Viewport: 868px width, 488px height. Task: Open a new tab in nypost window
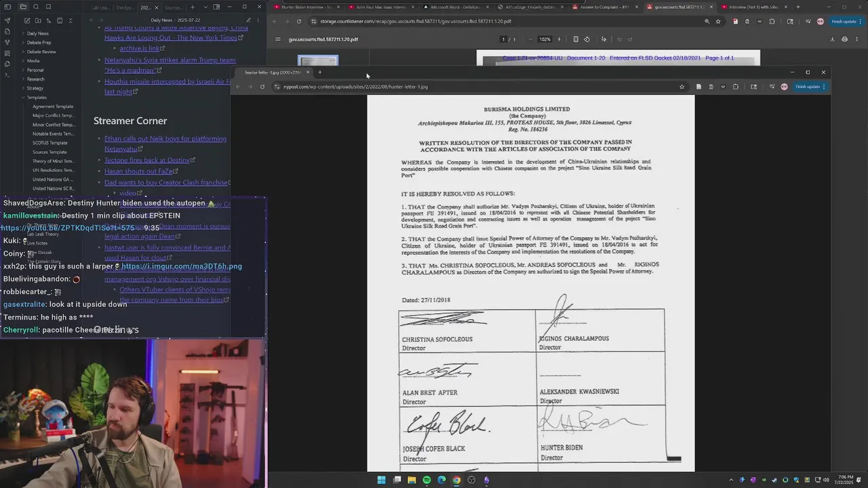coord(320,72)
